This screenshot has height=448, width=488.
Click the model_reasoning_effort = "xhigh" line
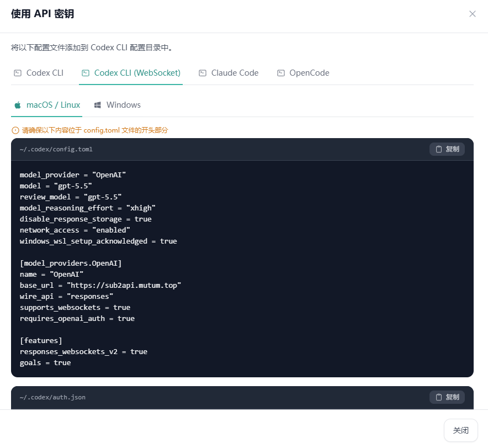click(88, 208)
